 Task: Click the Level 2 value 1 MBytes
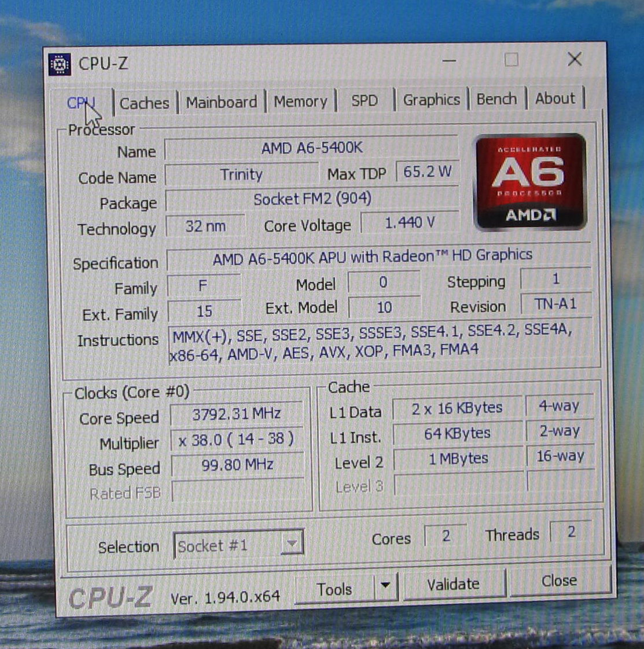(x=458, y=459)
